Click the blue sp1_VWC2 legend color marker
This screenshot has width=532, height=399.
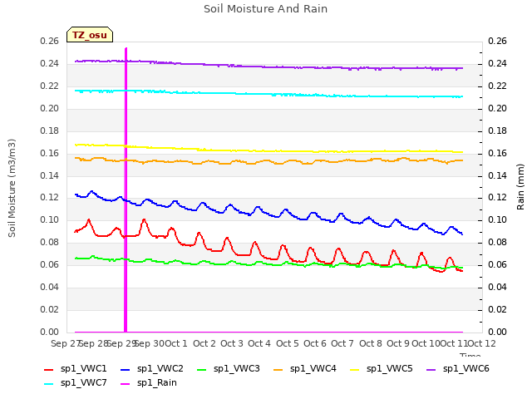tap(126, 370)
